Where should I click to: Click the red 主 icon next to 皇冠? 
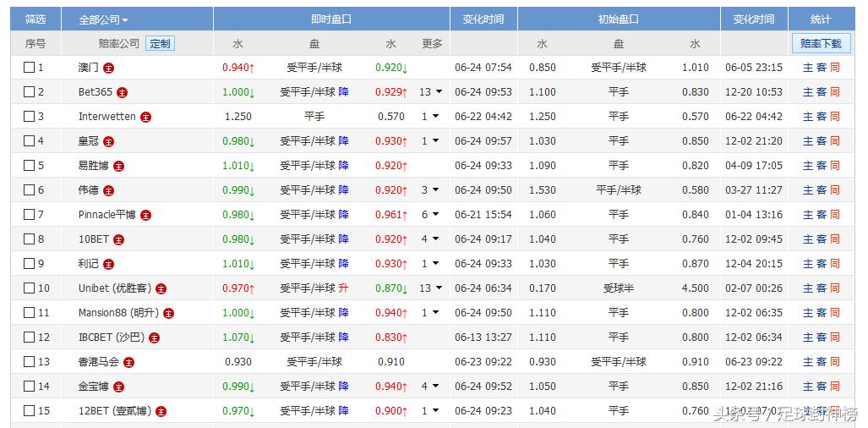click(x=109, y=142)
